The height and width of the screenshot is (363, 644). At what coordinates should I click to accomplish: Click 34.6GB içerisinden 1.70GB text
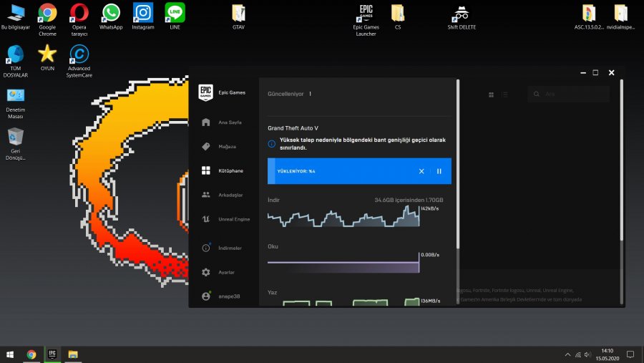409,200
